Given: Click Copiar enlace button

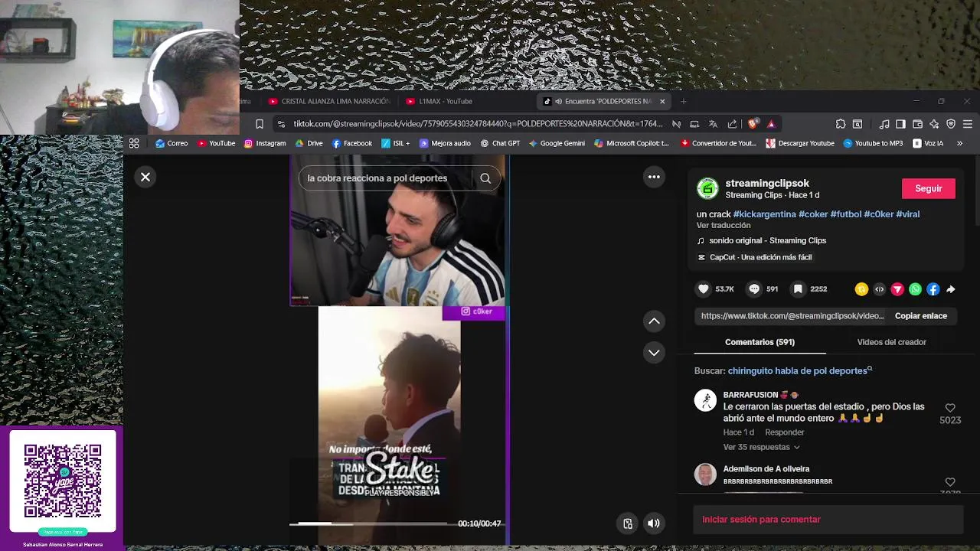Looking at the screenshot, I should pos(921,316).
